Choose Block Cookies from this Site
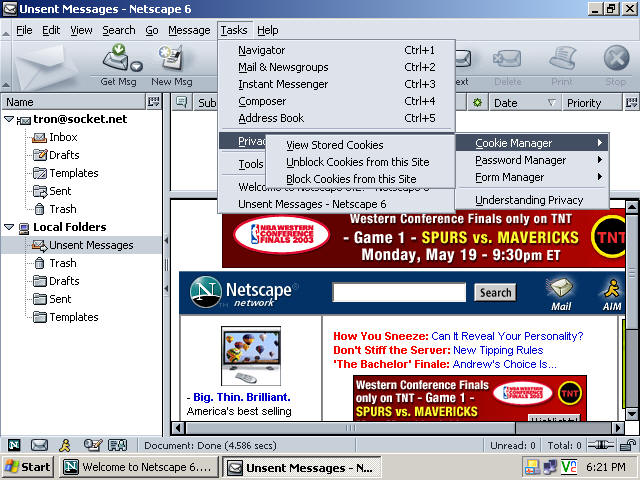Image resolution: width=640 pixels, height=480 pixels. [x=360, y=179]
